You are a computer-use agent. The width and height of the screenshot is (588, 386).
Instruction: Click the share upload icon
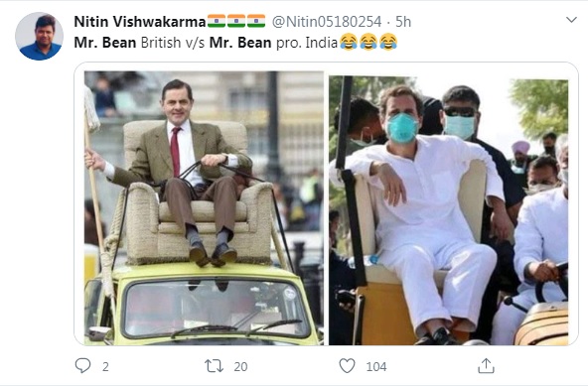tap(486, 366)
